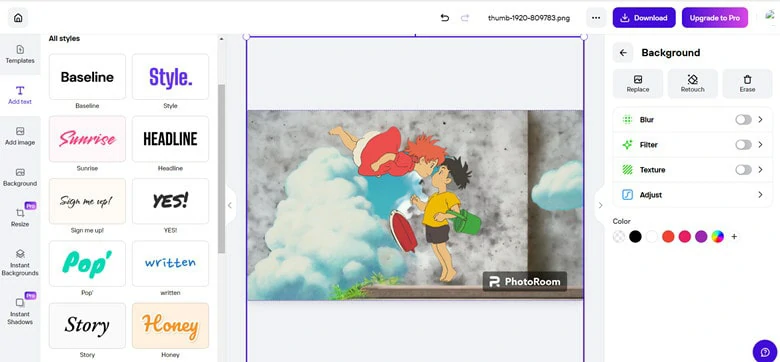The width and height of the screenshot is (780, 362).
Task: Choose the written text style
Action: pos(170,264)
